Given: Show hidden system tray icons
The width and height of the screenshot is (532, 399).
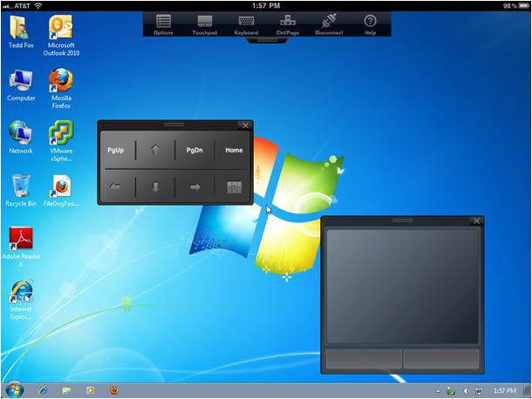Looking at the screenshot, I should click(x=438, y=391).
